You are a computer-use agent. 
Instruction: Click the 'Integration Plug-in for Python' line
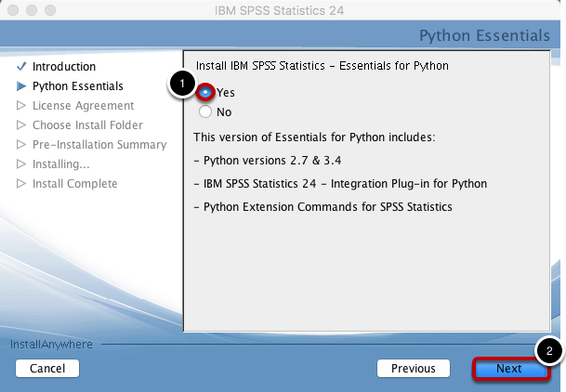click(340, 184)
